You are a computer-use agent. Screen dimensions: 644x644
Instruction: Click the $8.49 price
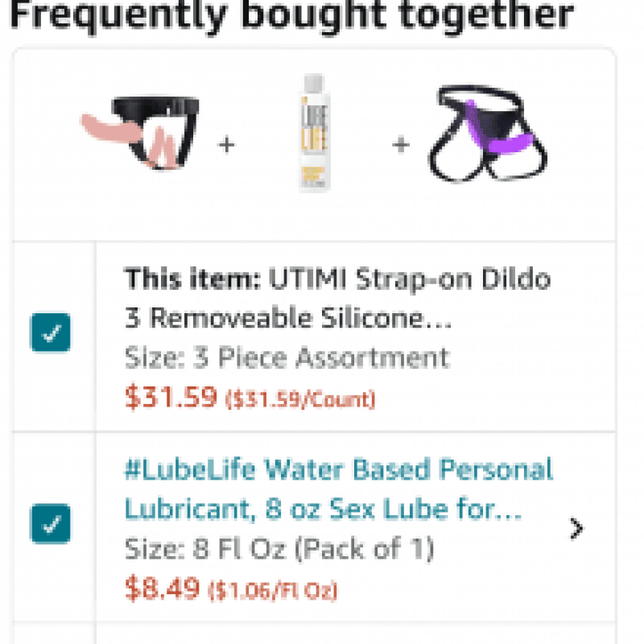(x=162, y=588)
